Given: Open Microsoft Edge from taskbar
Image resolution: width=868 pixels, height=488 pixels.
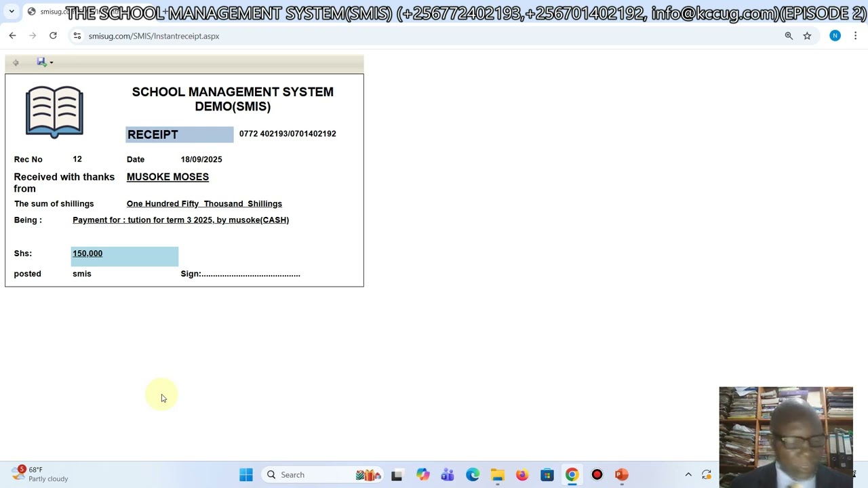Looking at the screenshot, I should click(473, 475).
